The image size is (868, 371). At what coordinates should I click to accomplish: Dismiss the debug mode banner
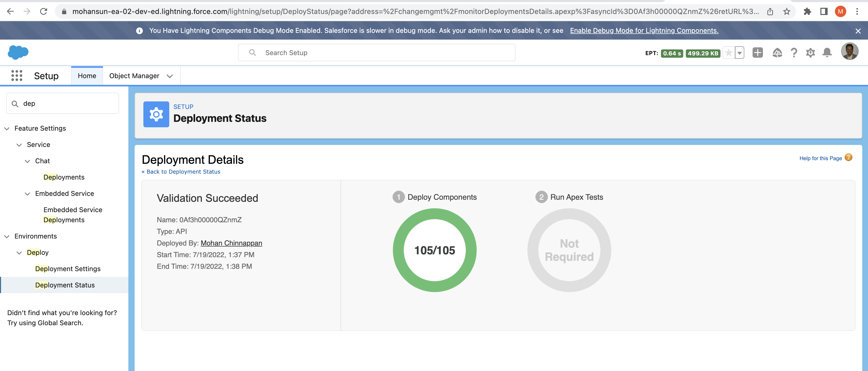pyautogui.click(x=858, y=31)
